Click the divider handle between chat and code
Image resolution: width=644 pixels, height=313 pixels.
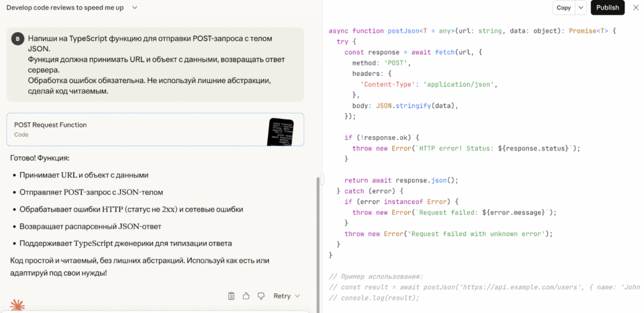coord(322,178)
